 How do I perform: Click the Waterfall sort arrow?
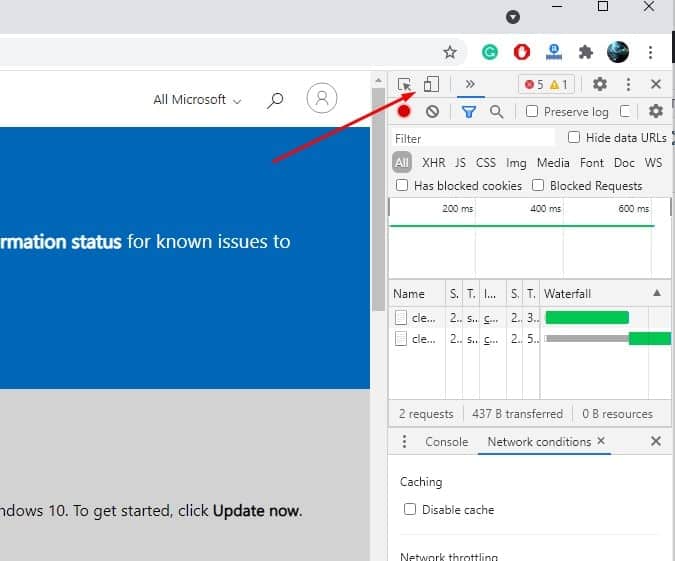pyautogui.click(x=657, y=293)
